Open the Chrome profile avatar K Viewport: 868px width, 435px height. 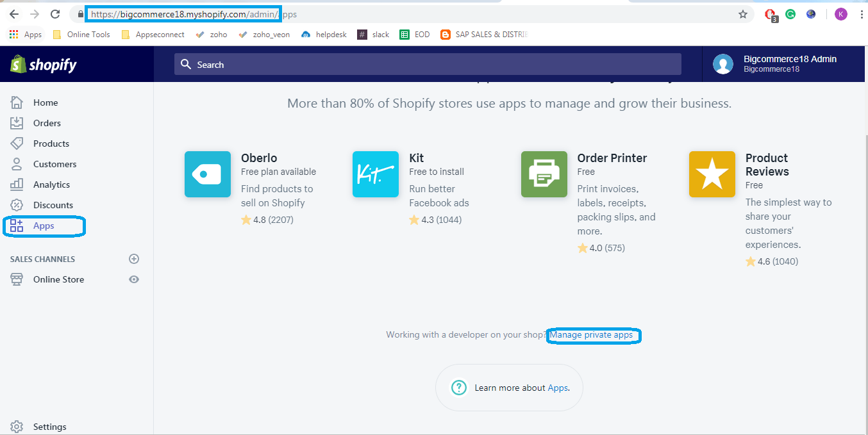(840, 14)
